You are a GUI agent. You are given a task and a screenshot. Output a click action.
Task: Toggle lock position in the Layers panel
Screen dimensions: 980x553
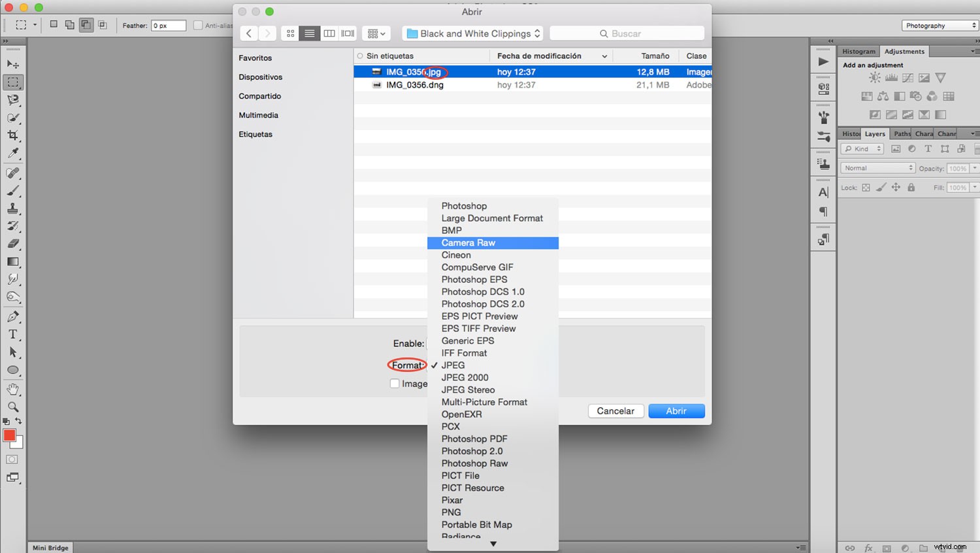[896, 188]
